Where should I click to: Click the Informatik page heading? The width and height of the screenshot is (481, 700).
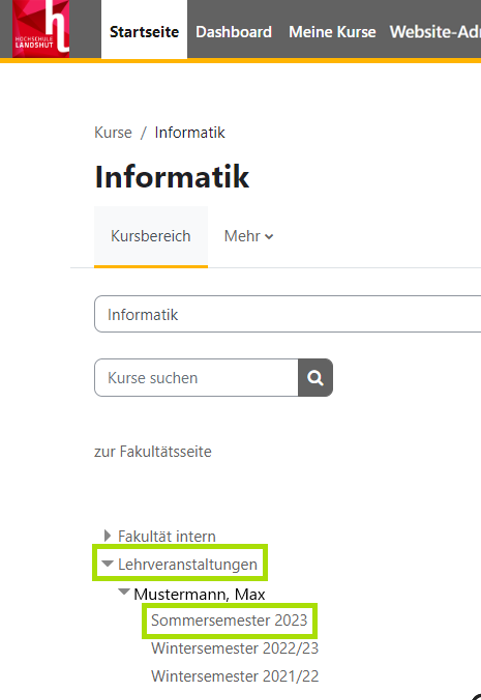(172, 176)
